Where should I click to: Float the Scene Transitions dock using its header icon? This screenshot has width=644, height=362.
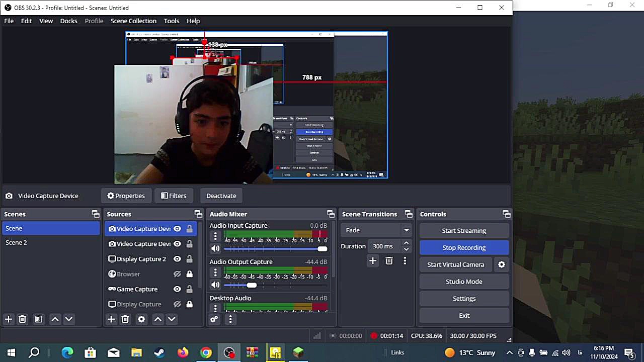point(409,214)
